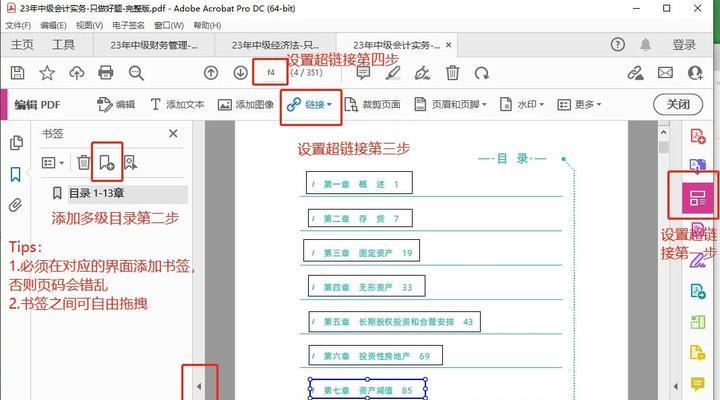Click the Save file icon
Screen dimensions: 720x400
click(x=17, y=73)
